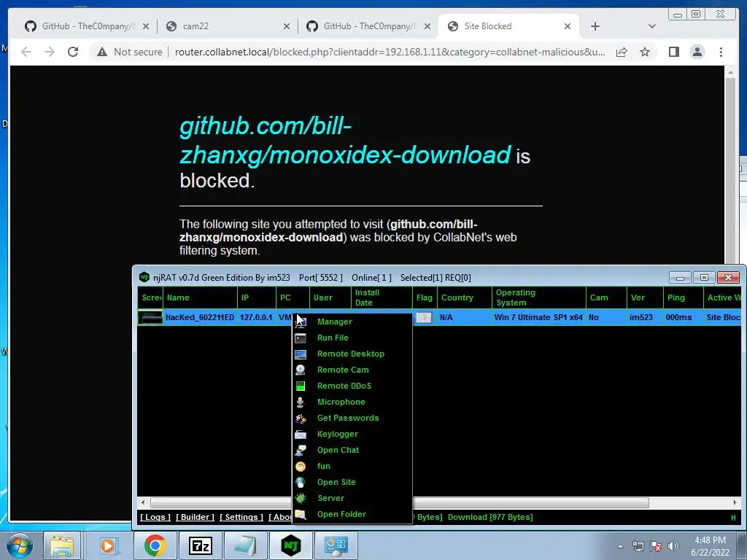Toggle Chrome side panel icon
The height and width of the screenshot is (560, 747).
673,52
